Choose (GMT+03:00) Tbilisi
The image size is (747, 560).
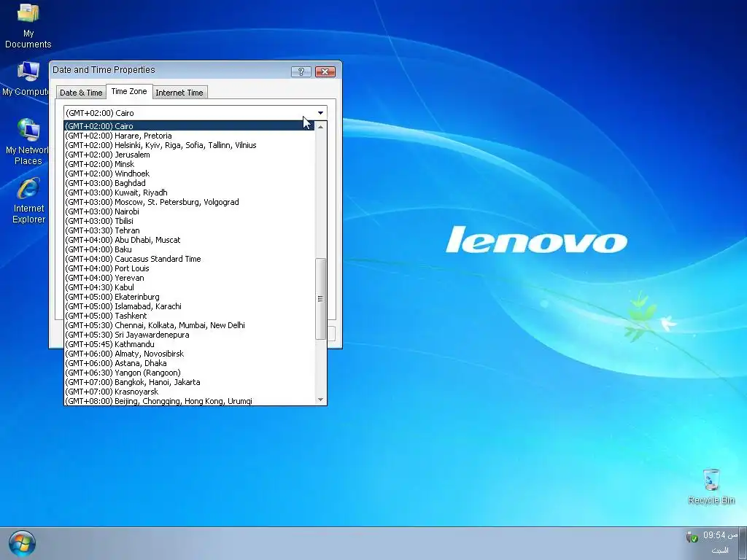[x=189, y=221]
